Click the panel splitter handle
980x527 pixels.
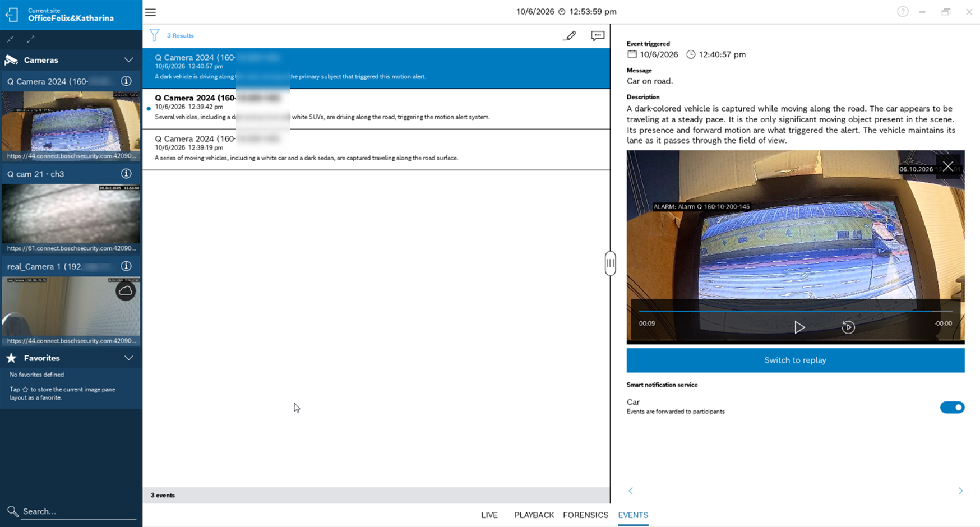610,263
